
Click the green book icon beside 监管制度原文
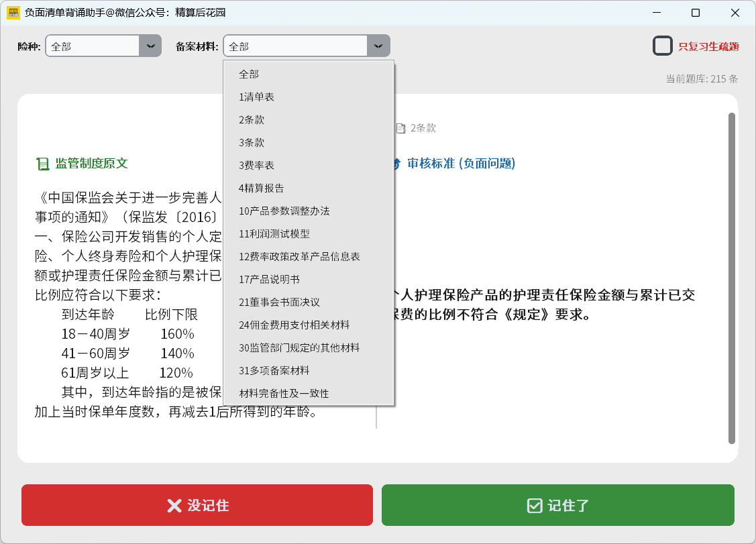click(42, 164)
